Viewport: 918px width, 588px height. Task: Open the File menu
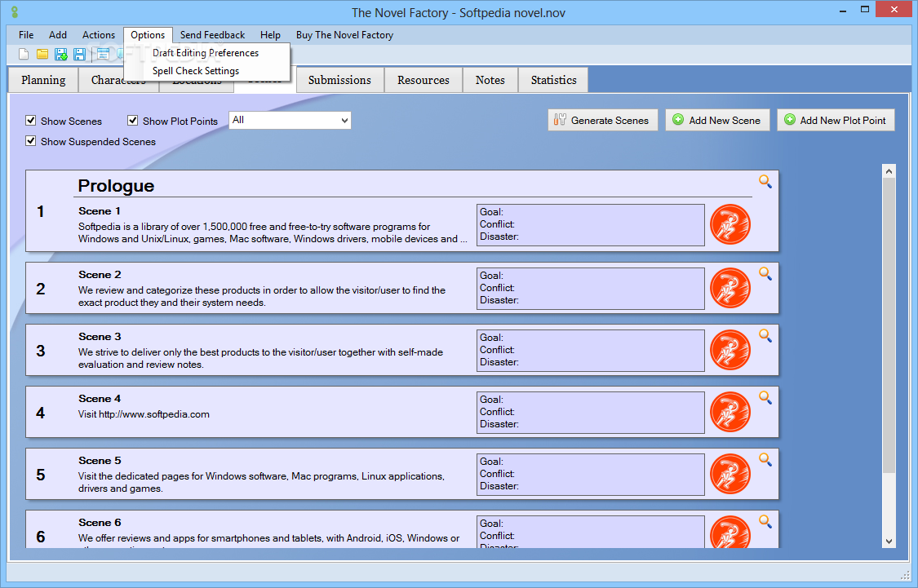(26, 35)
